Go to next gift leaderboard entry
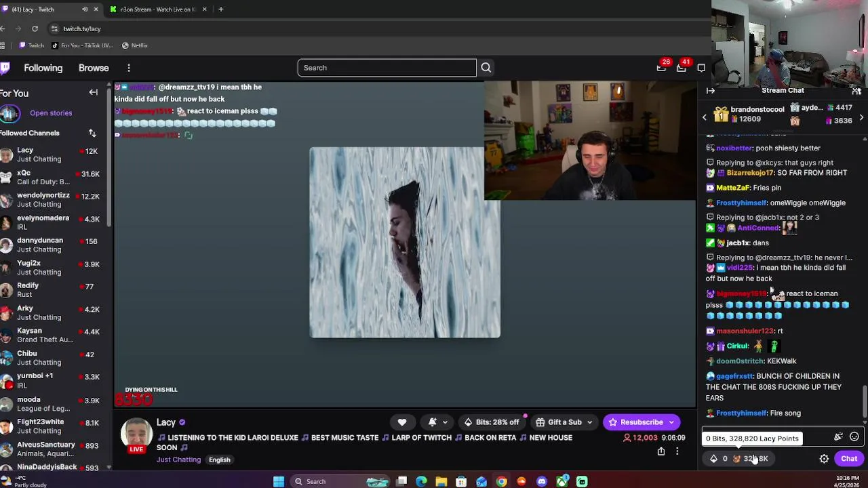Viewport: 868px width, 488px height. click(x=861, y=117)
